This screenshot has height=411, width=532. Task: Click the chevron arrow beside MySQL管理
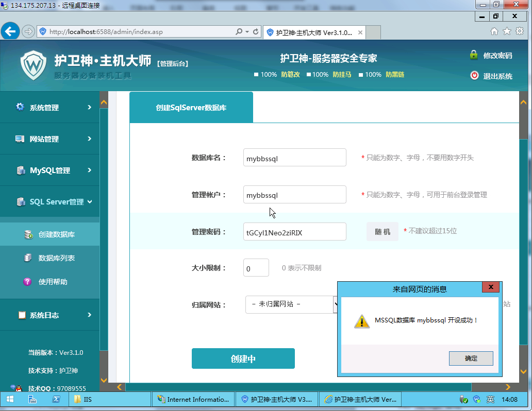[89, 170]
